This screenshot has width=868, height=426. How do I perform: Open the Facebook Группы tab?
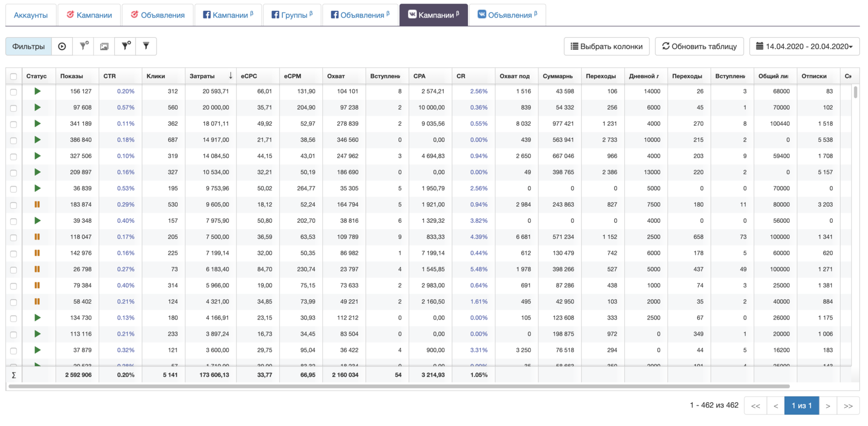pos(292,15)
